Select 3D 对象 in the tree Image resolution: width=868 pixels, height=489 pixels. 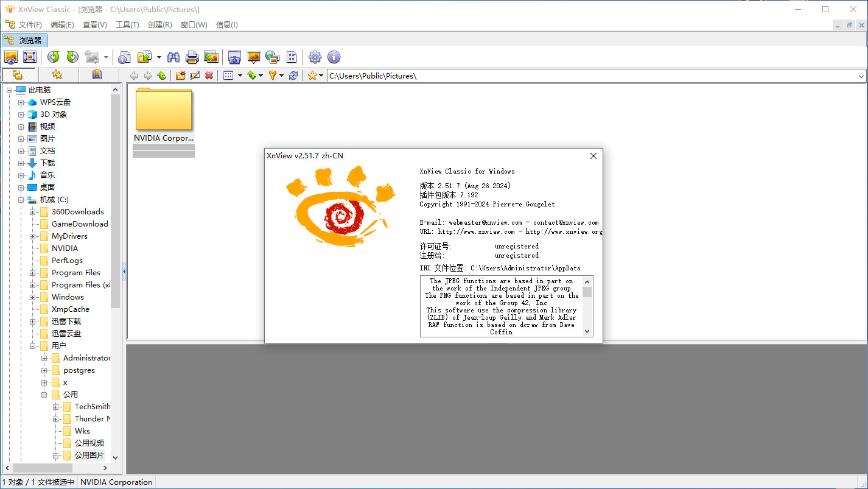tap(54, 114)
